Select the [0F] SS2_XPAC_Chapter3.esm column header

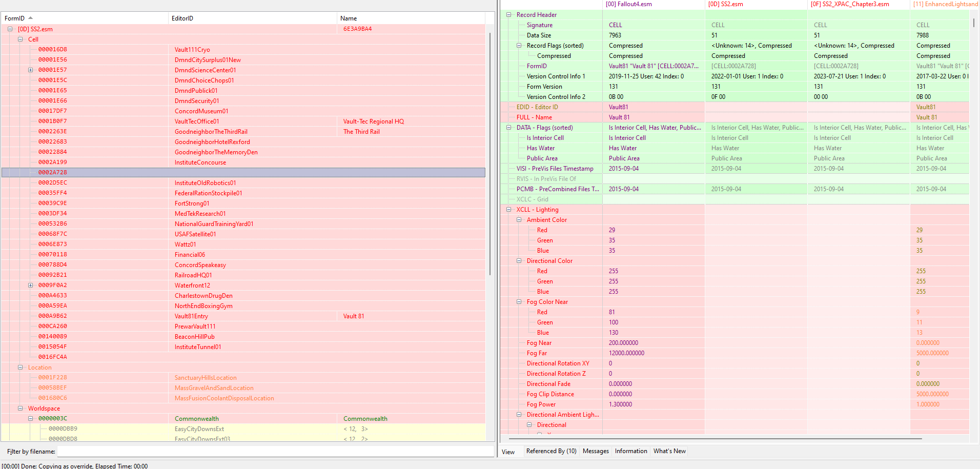pos(859,4)
